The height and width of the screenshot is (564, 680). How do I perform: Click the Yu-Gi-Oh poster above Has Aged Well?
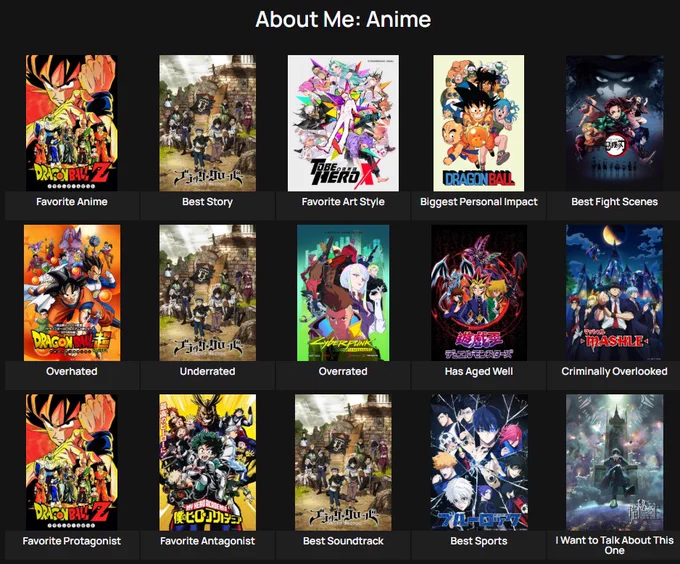click(x=479, y=293)
